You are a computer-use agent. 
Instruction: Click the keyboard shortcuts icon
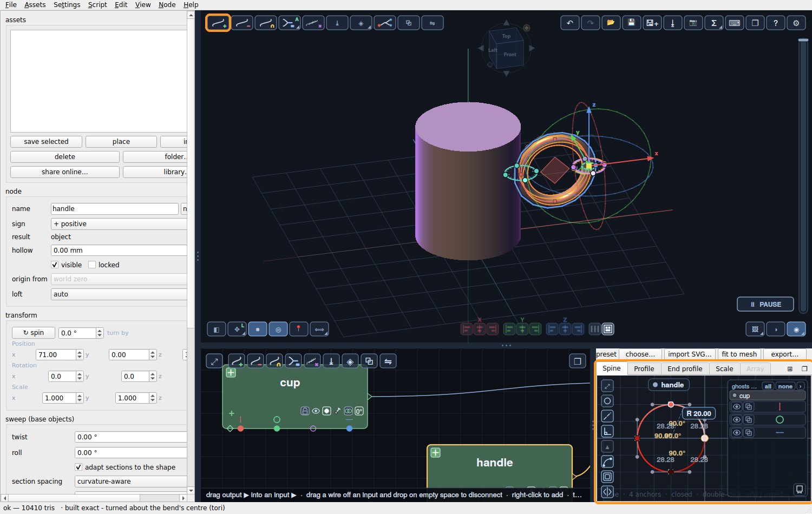(734, 23)
